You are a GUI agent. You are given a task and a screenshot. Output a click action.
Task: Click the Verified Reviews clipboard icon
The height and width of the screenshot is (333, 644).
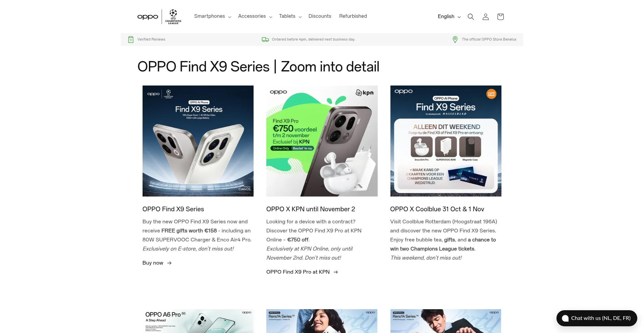131,40
